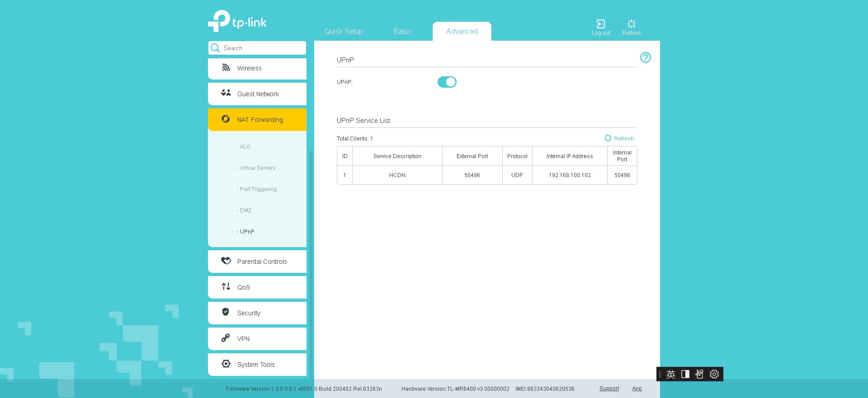This screenshot has width=868, height=398.
Task: Collapse the NAT Forwarding menu
Action: click(x=257, y=120)
